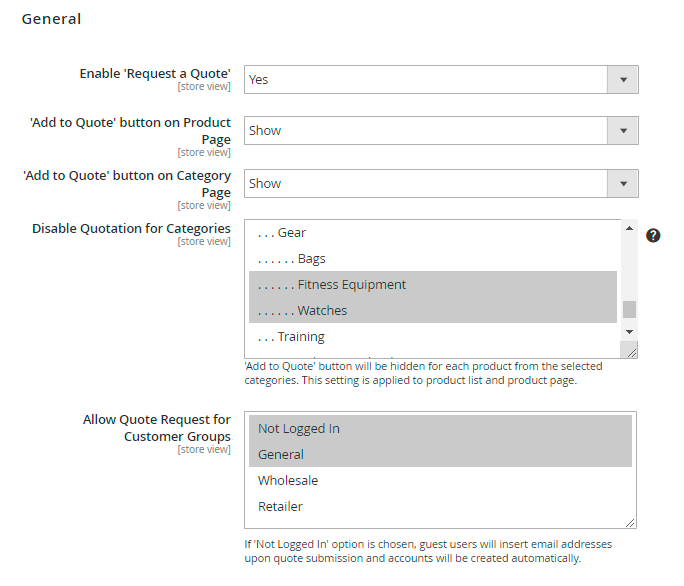
Task: Click the categories list resize handle
Action: [x=630, y=351]
